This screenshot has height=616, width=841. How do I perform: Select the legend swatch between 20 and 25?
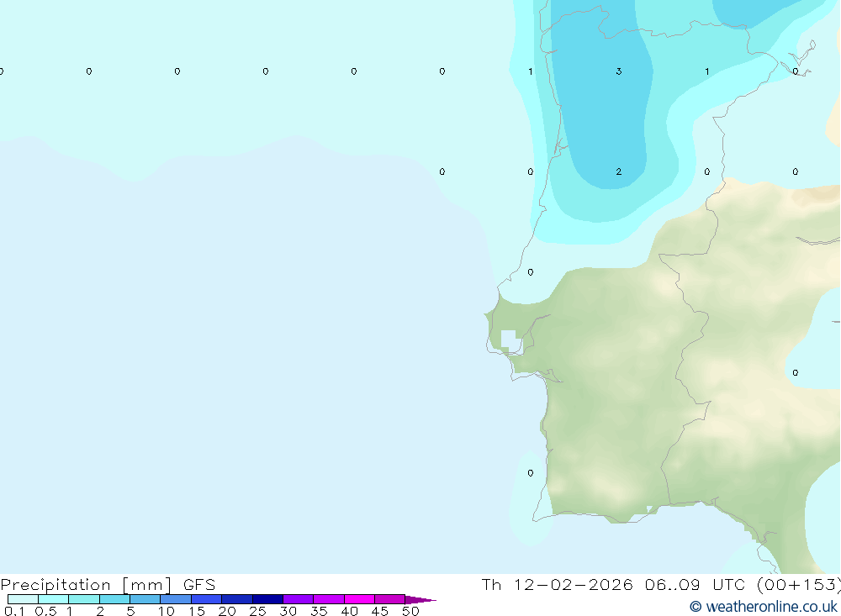[237, 599]
